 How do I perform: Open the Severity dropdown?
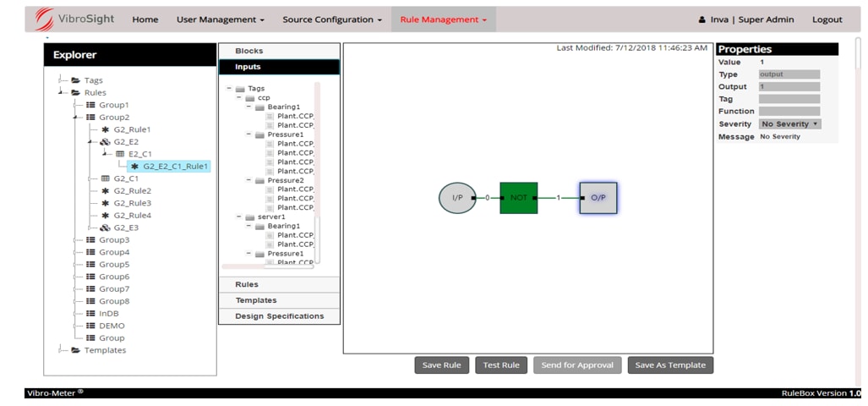[789, 124]
